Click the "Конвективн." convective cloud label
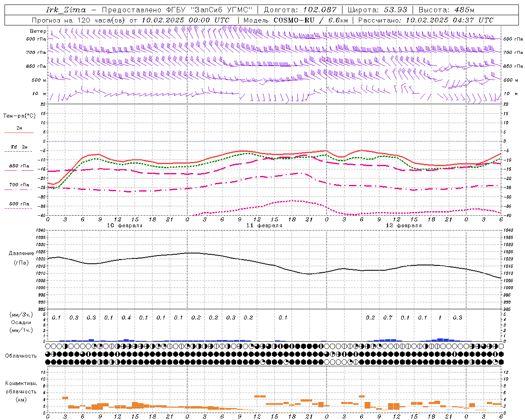 (21, 383)
